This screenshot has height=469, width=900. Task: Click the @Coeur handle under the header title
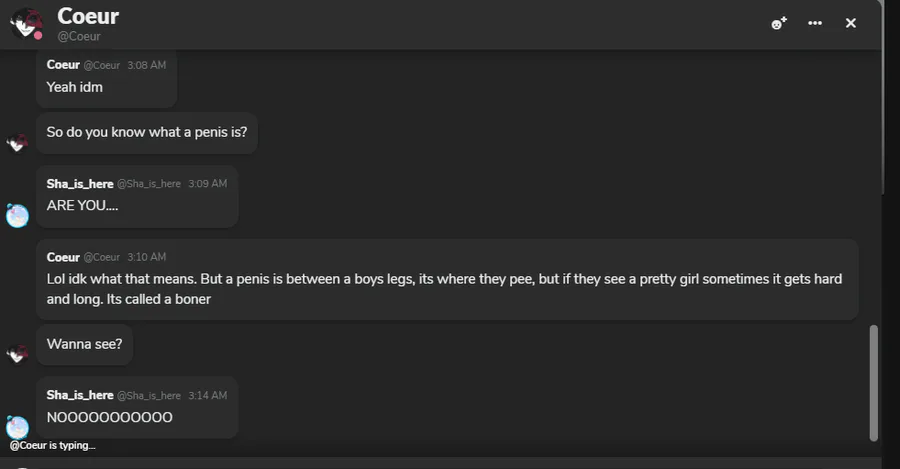coord(79,37)
